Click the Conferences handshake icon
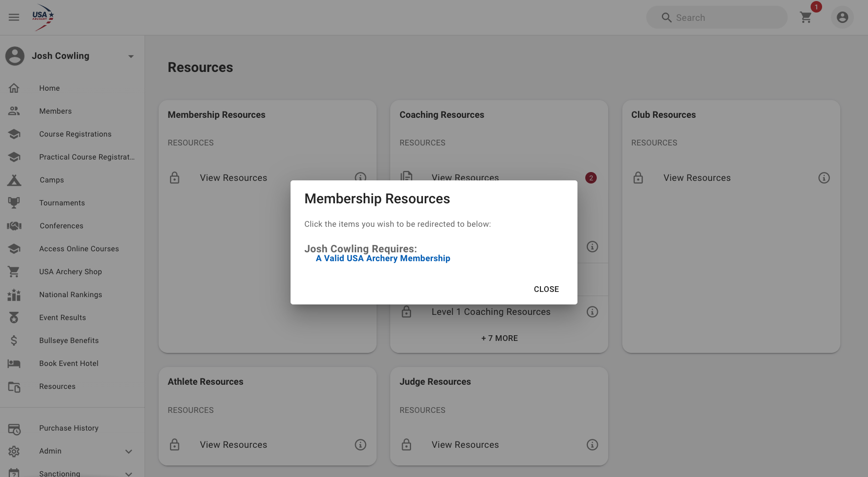 [x=14, y=226]
